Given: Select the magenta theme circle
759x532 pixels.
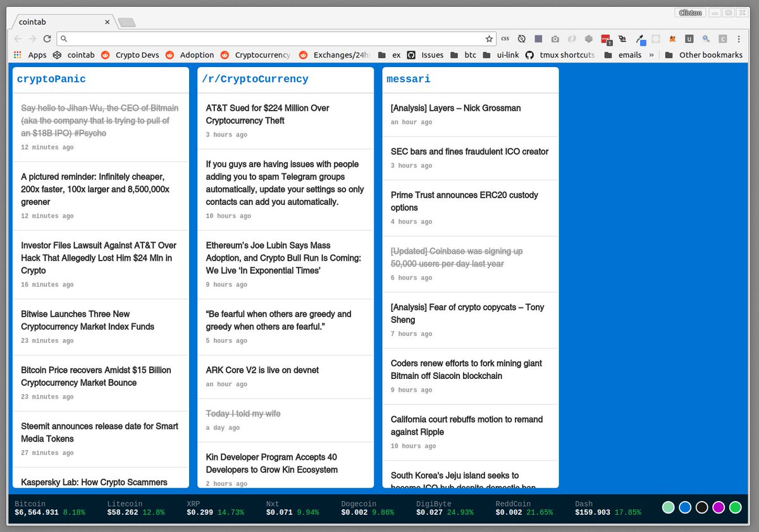Looking at the screenshot, I should pos(719,507).
